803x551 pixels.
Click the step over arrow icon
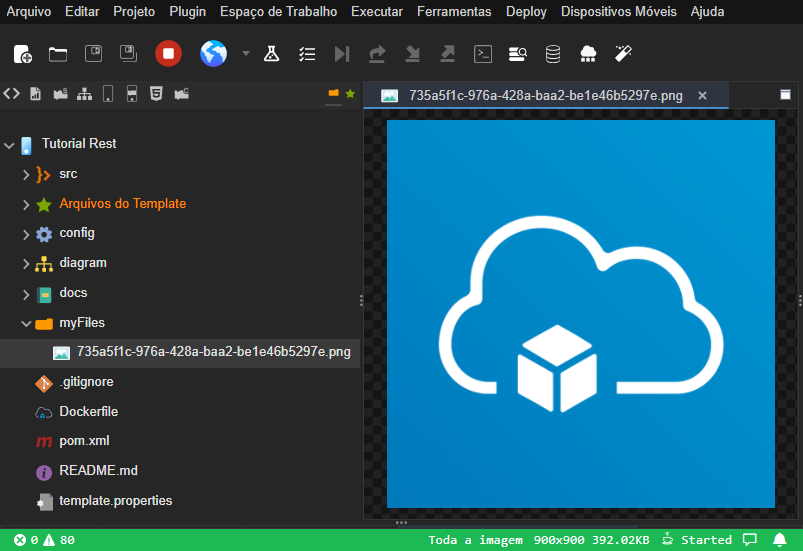377,54
